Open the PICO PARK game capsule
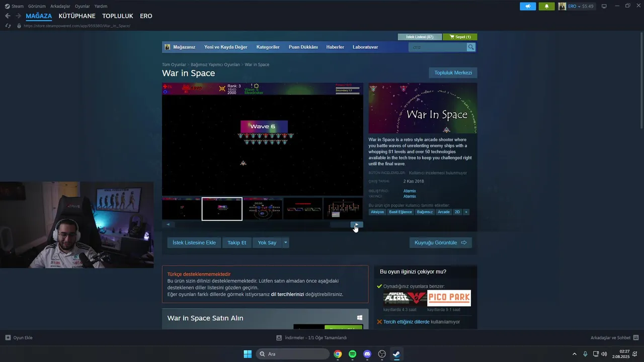The width and height of the screenshot is (644, 362). (449, 298)
